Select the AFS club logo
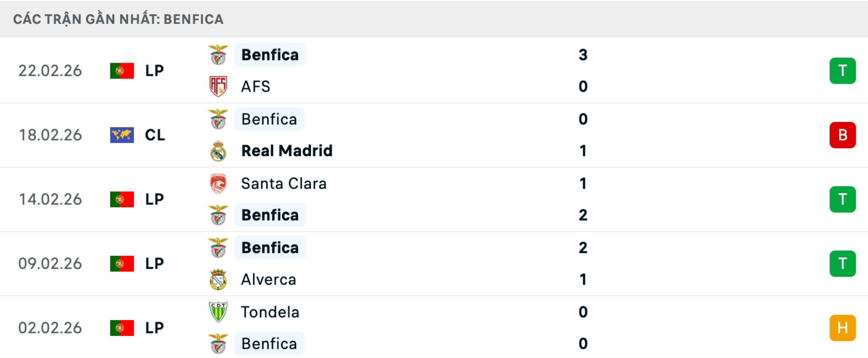 click(x=218, y=86)
